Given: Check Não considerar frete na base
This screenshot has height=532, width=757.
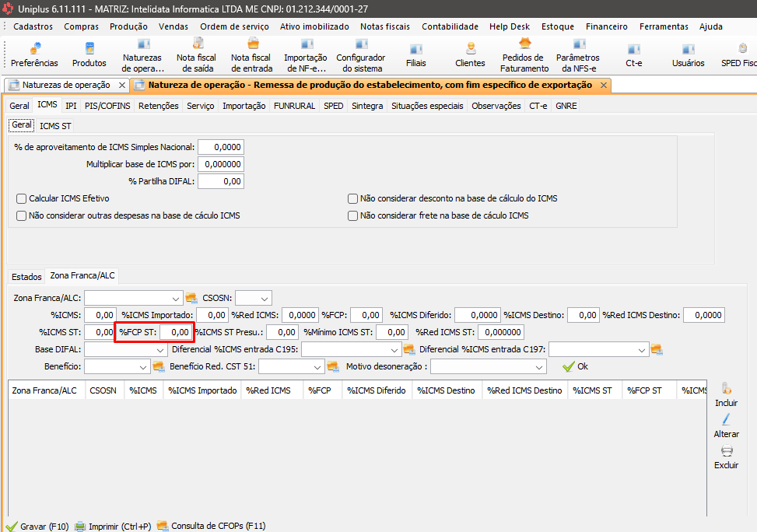Looking at the screenshot, I should pos(353,215).
